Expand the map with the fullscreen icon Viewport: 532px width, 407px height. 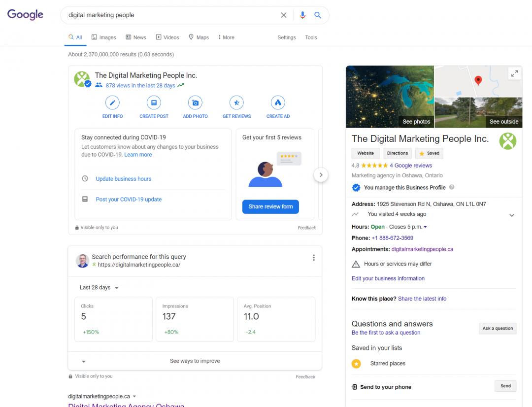tap(514, 73)
